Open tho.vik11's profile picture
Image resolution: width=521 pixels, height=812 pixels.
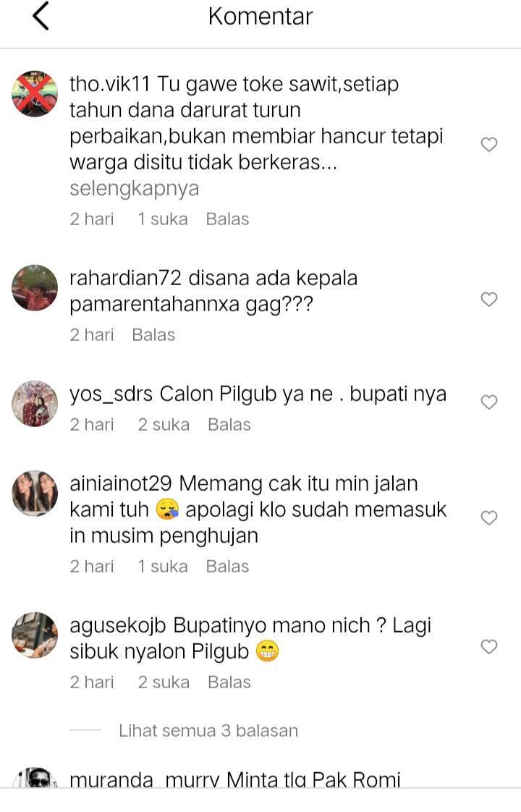pyautogui.click(x=35, y=94)
